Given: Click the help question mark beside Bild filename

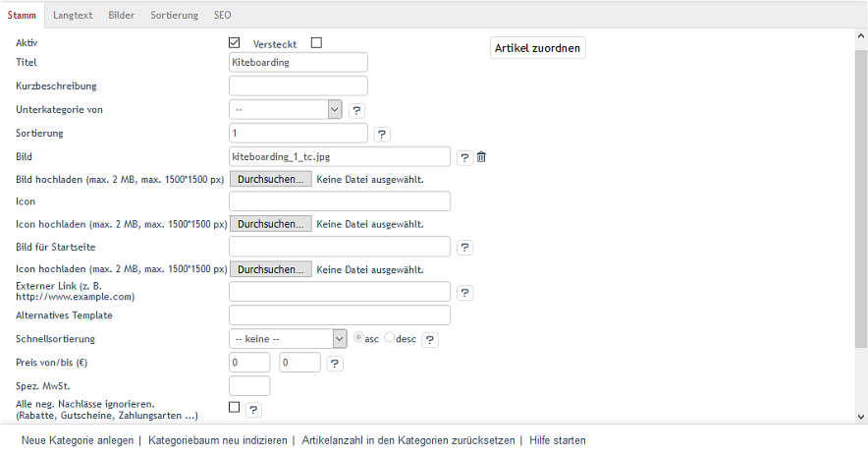Looking at the screenshot, I should coord(464,158).
